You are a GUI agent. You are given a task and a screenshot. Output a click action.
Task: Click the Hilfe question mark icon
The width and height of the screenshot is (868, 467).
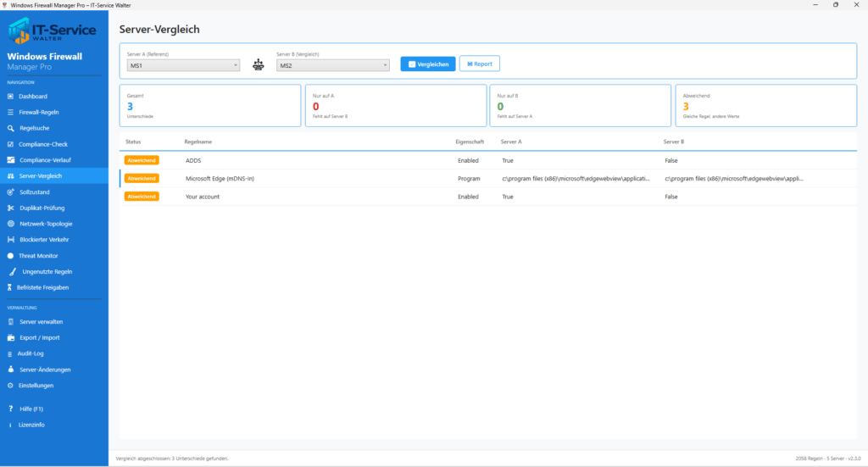10,409
